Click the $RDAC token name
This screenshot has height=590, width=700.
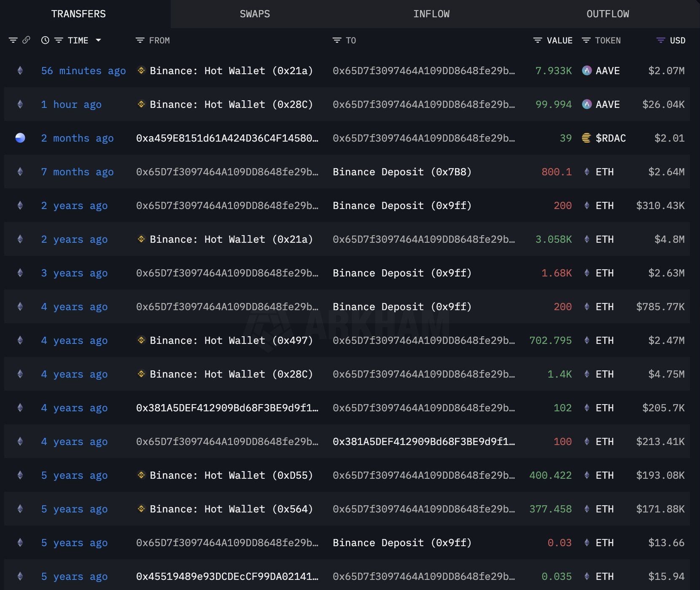611,138
